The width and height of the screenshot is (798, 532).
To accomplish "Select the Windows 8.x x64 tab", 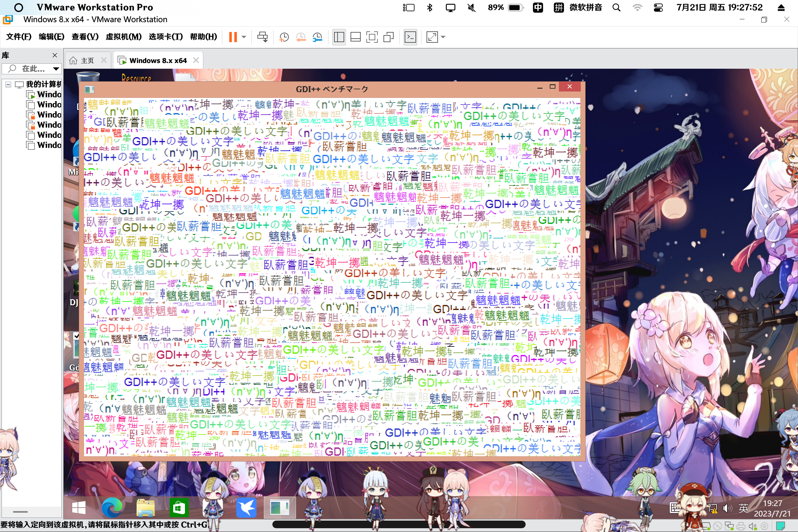I will coord(158,60).
